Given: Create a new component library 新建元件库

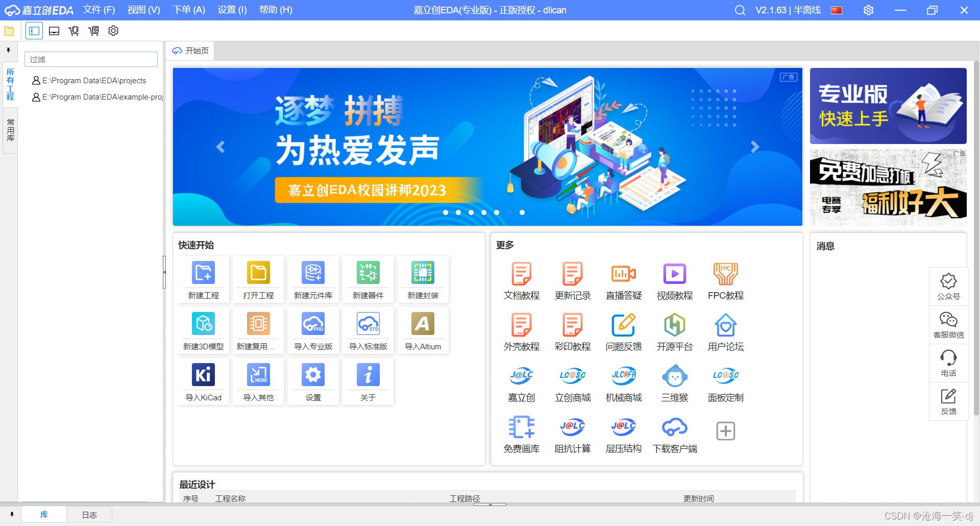Looking at the screenshot, I should (x=313, y=273).
